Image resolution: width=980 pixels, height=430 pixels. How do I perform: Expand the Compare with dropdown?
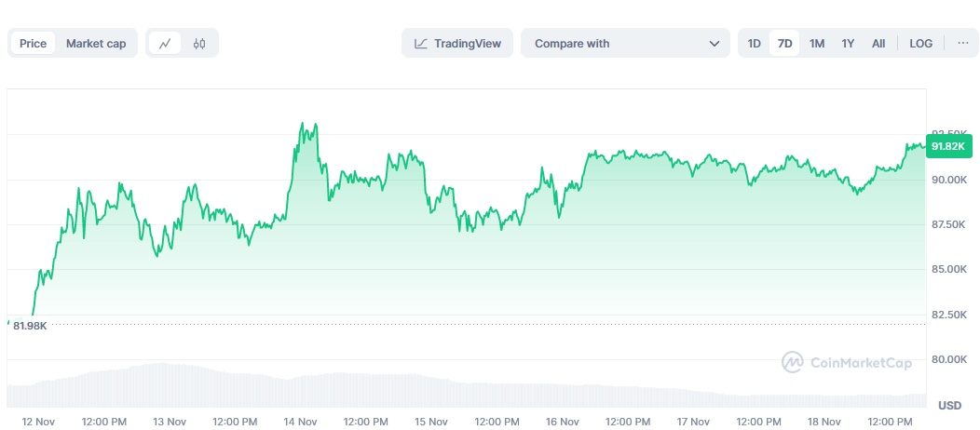625,44
